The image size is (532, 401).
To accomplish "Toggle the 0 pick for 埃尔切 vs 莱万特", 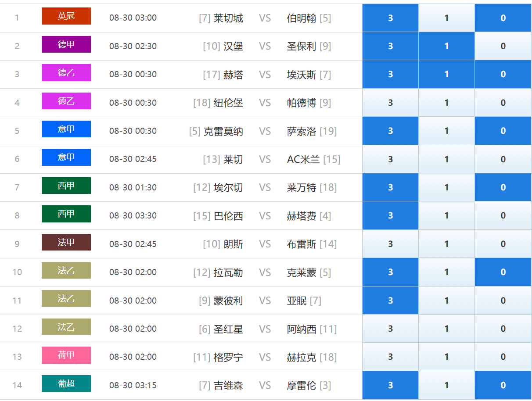I will point(503,187).
